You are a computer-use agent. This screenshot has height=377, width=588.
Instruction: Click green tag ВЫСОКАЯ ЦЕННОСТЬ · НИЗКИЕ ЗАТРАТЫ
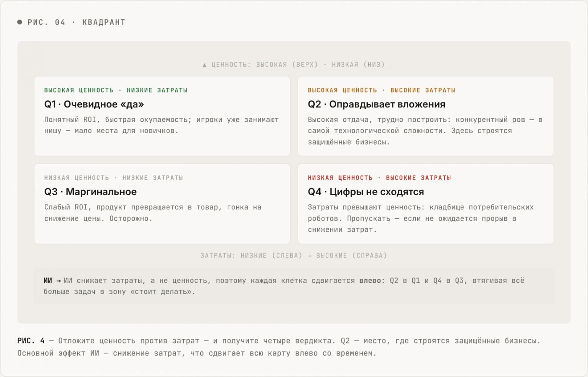tap(116, 90)
